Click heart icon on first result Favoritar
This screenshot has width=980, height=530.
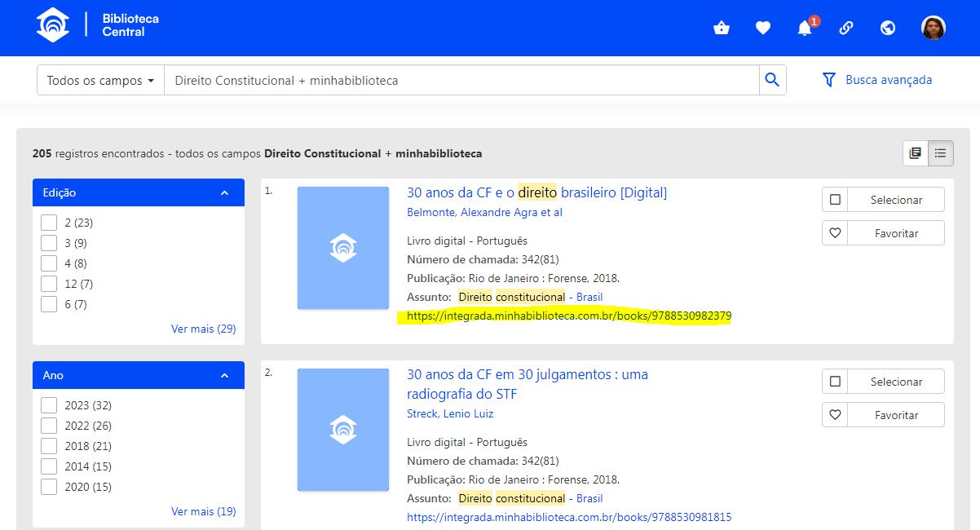click(835, 233)
